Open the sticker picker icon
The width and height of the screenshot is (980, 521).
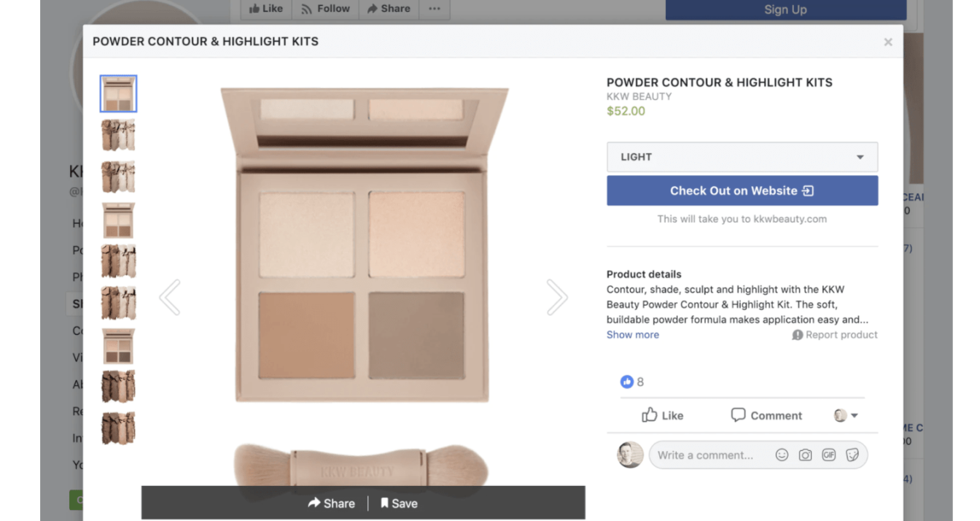point(852,455)
